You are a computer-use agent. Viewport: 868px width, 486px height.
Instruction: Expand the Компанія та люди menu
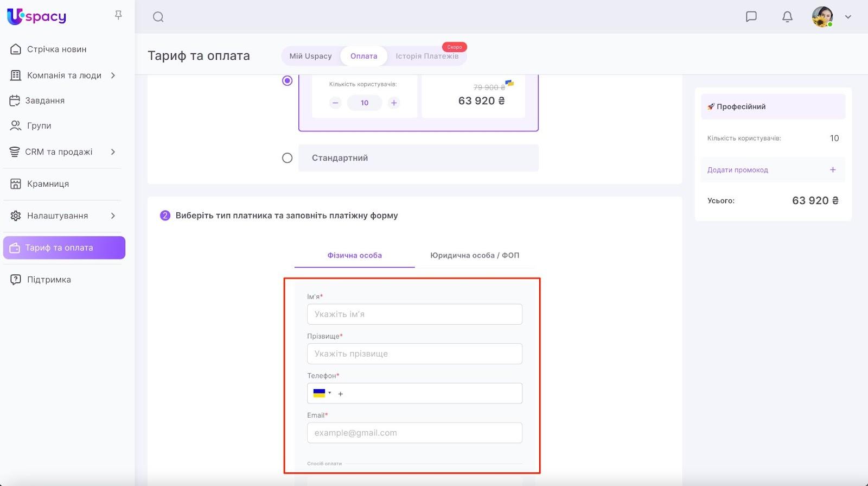(x=113, y=75)
